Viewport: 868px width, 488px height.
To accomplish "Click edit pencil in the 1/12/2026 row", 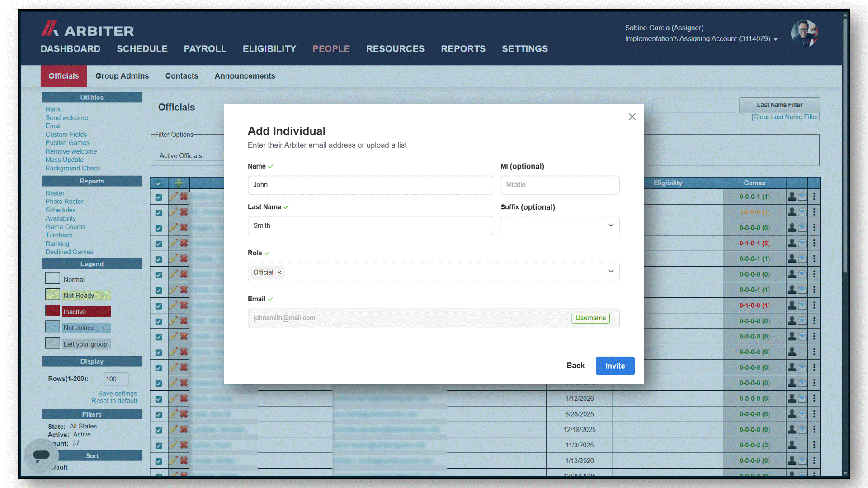I will point(173,398).
